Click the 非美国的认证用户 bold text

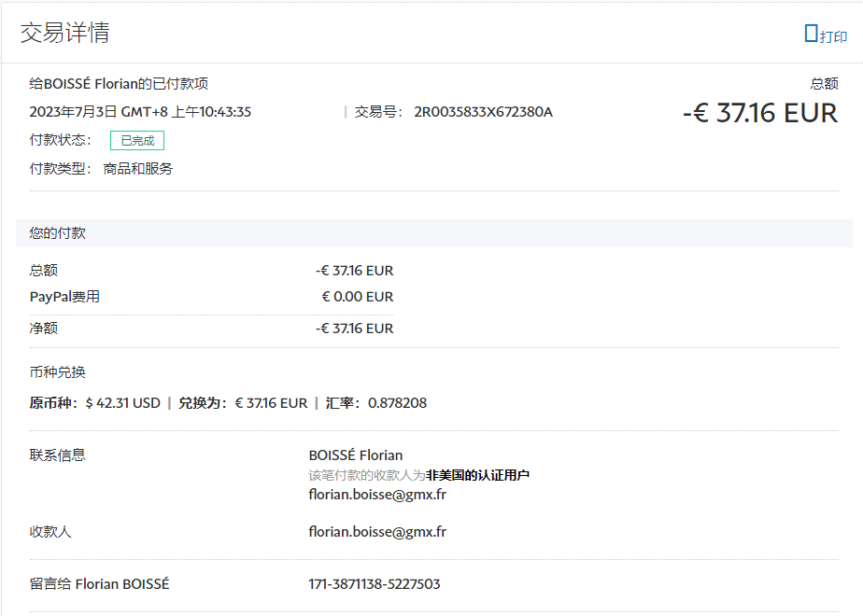coord(477,475)
